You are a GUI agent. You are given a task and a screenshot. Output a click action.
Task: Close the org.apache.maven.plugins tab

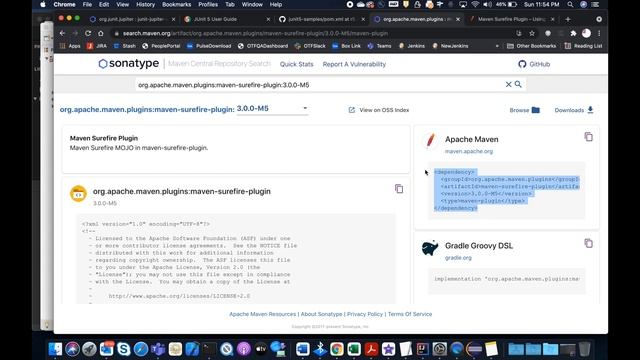458,19
